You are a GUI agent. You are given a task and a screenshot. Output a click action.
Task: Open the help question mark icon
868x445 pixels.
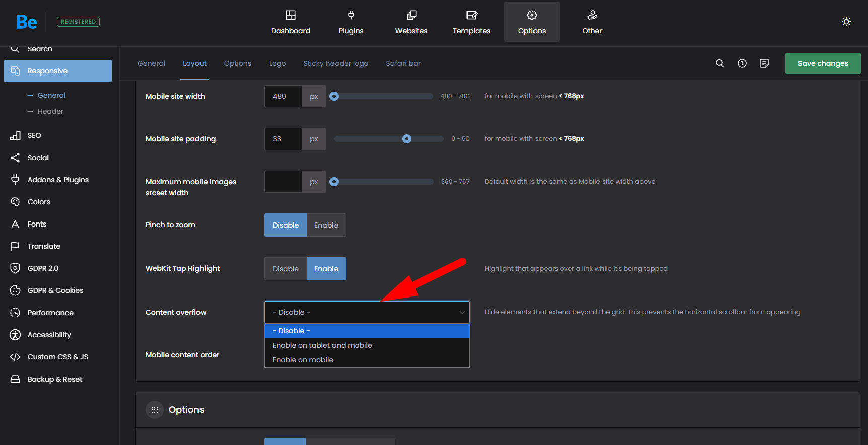742,63
